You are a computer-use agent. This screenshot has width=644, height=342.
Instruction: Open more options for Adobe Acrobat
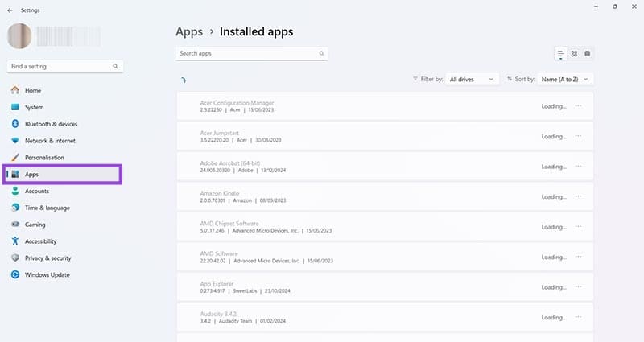pos(578,167)
